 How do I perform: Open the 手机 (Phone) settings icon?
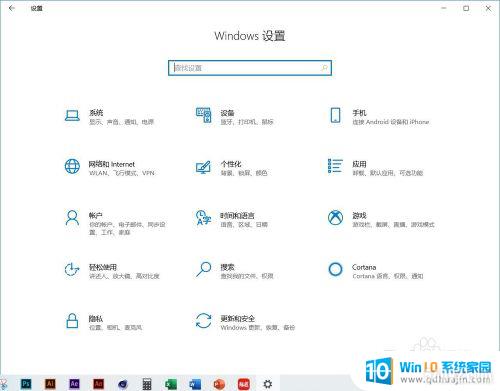(335, 115)
